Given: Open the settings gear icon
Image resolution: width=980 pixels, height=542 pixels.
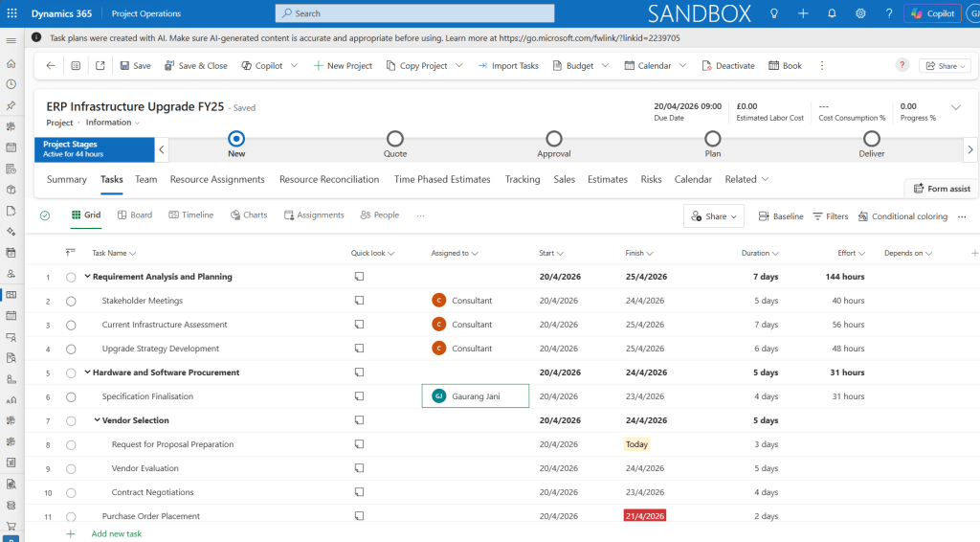Looking at the screenshot, I should pyautogui.click(x=860, y=13).
